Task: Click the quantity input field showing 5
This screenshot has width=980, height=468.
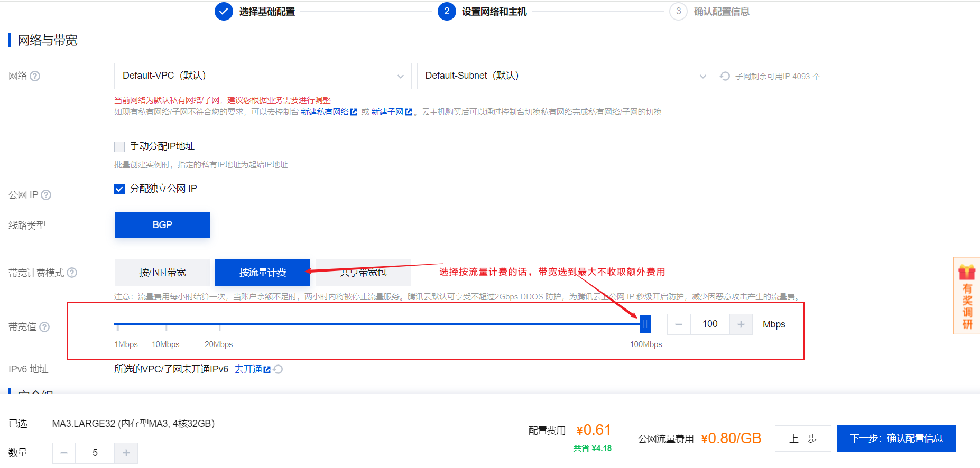Action: [95, 453]
